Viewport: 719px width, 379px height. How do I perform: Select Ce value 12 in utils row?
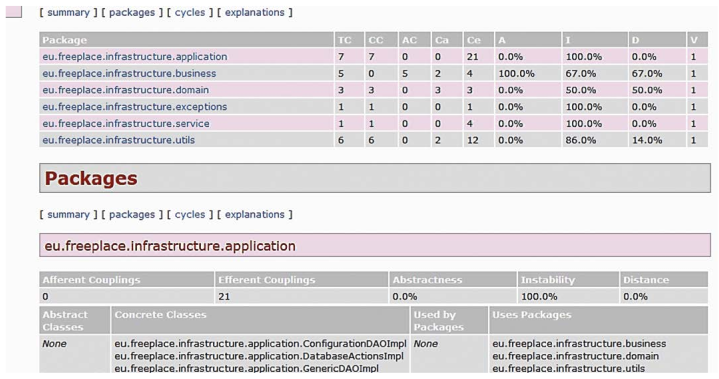pos(472,140)
